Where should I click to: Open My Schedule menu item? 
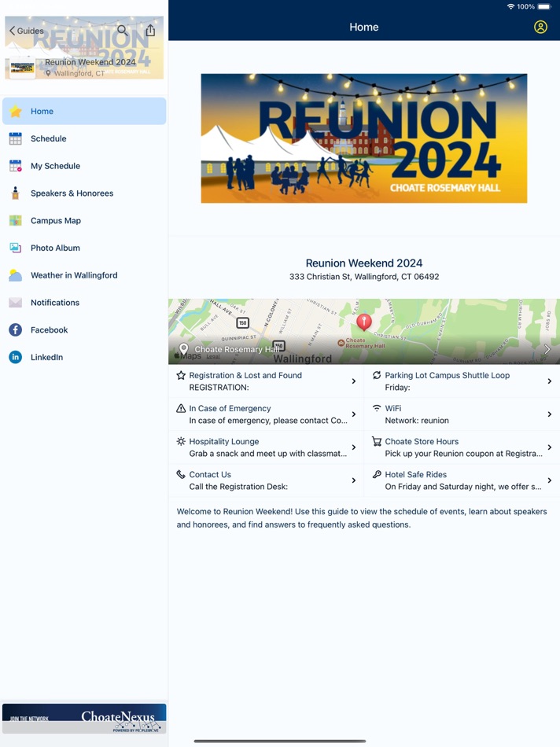[x=84, y=166]
